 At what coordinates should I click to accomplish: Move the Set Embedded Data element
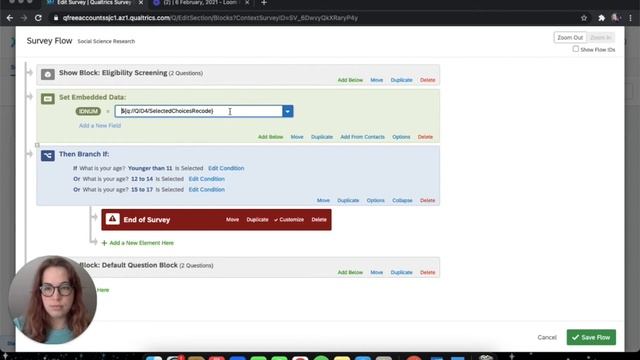point(297,137)
